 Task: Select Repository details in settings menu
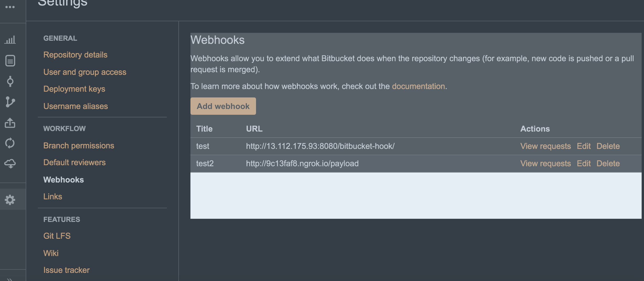click(75, 55)
